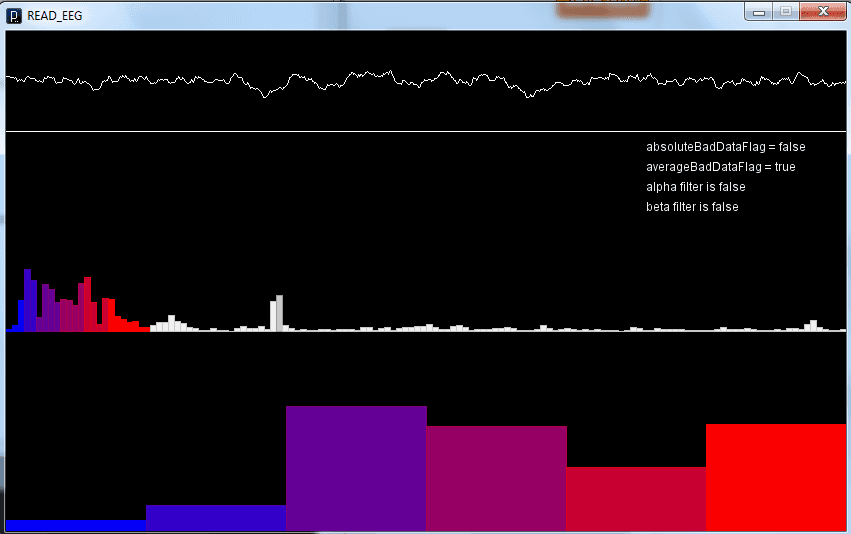The width and height of the screenshot is (851, 534).
Task: Pick the crimson band bar in bottom chart
Action: (636, 499)
